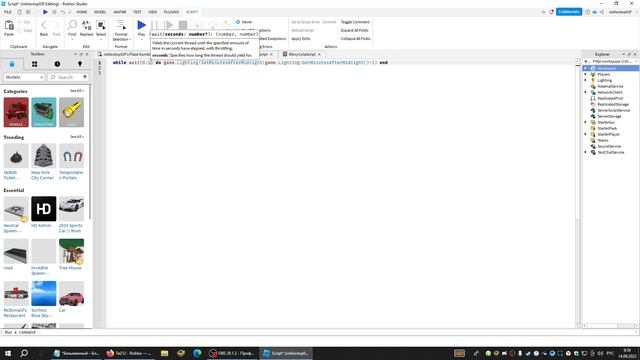Viewport: 640px width, 360px height.
Task: Close the second script tab
Action: click(319, 54)
